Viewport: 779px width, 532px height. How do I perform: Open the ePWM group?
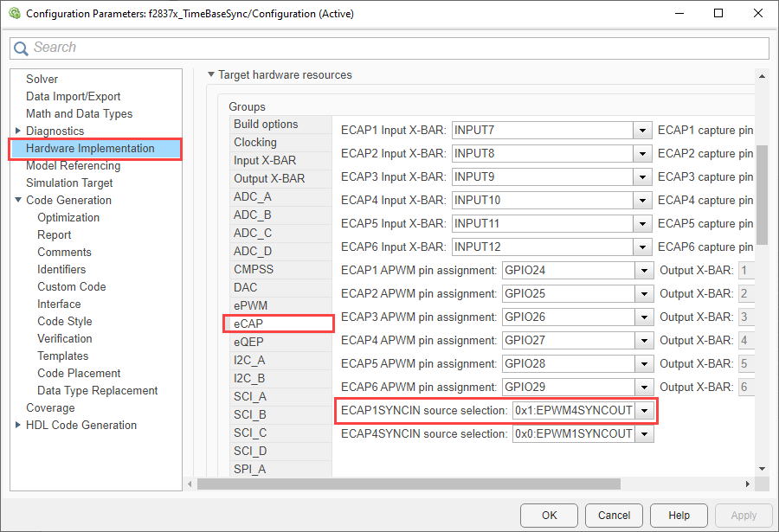click(253, 305)
